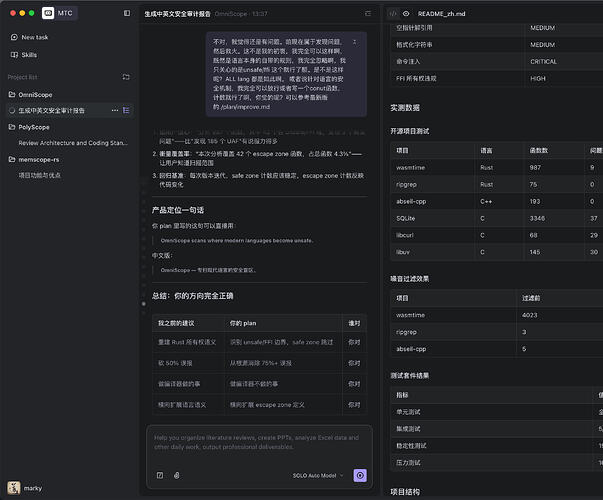Focus the chat message input box
Image resolution: width=603 pixels, height=500 pixels.
pyautogui.click(x=259, y=444)
